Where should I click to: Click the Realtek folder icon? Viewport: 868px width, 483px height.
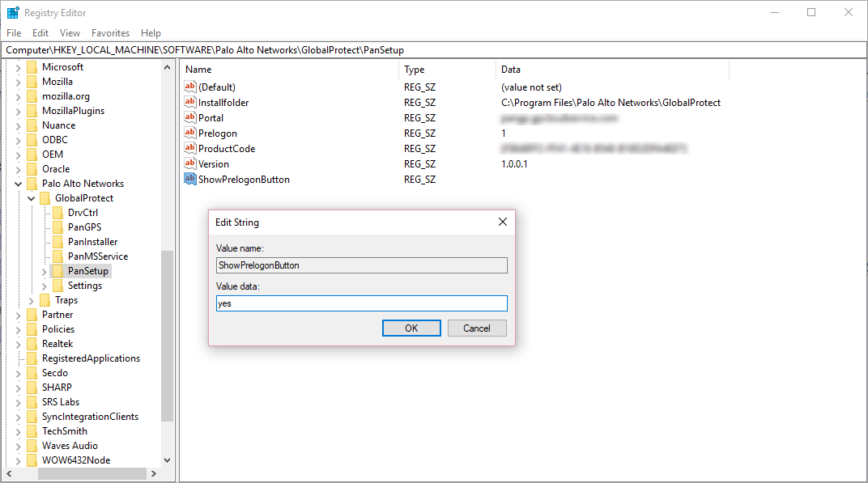pyautogui.click(x=32, y=344)
